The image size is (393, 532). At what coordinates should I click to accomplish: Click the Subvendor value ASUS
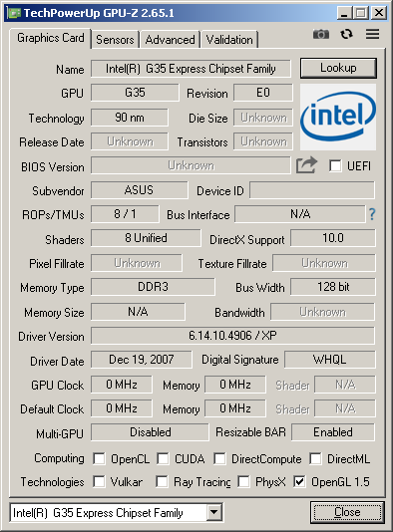pos(140,190)
